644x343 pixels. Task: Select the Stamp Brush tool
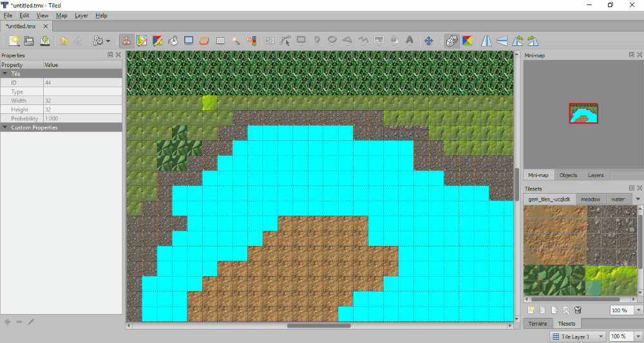(126, 41)
